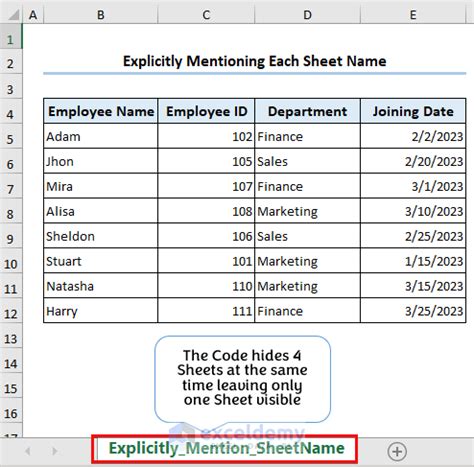Select Employee ID cell '110'

click(x=206, y=286)
